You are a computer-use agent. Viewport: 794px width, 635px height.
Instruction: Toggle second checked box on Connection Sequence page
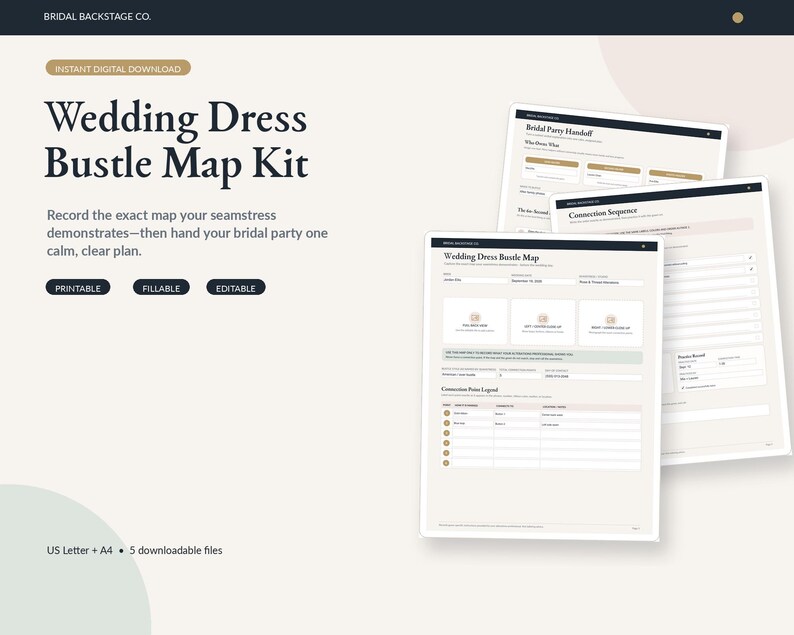[x=751, y=269]
